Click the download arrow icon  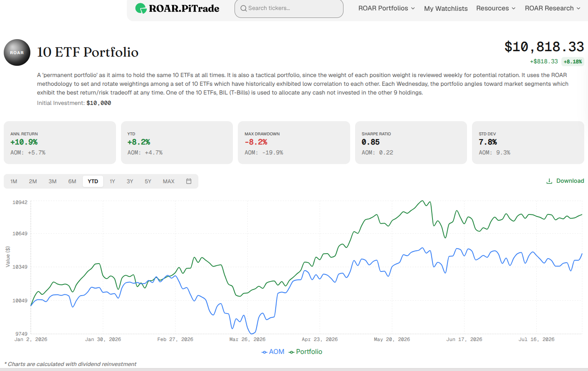click(x=549, y=181)
